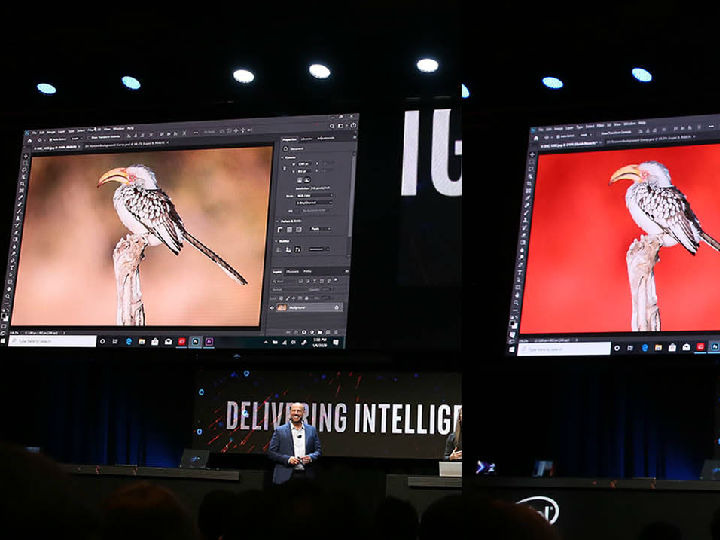Collapse the Guides section in Properties
720x540 pixels.
[x=276, y=241]
